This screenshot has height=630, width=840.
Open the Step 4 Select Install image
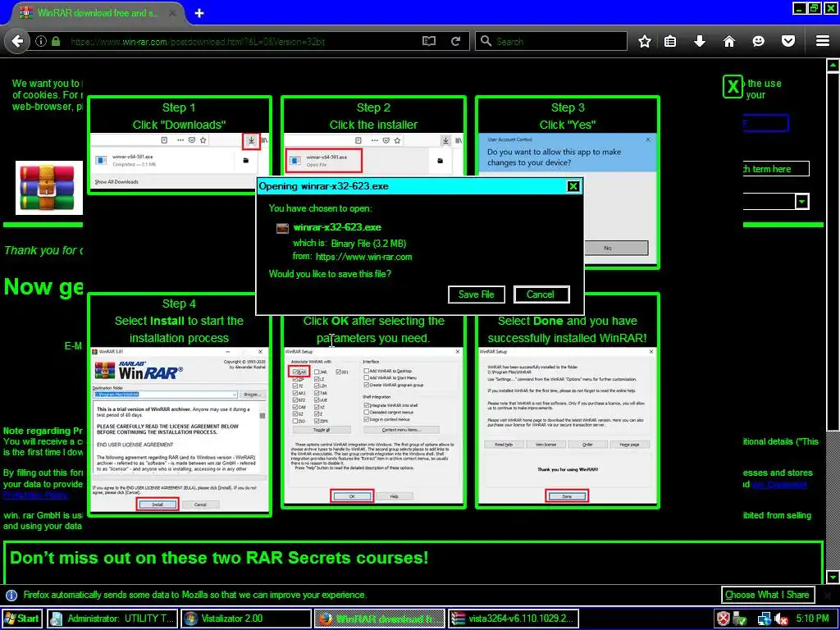180,405
